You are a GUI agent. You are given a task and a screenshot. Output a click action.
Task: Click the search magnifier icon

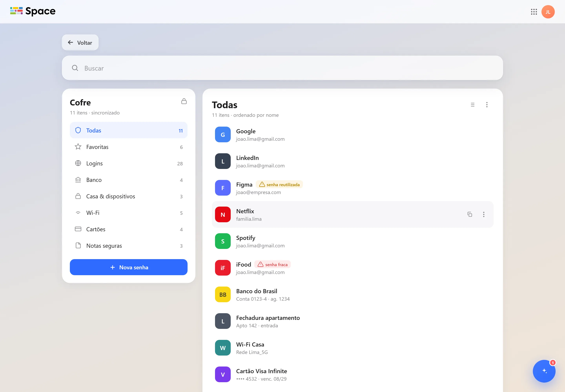[75, 68]
